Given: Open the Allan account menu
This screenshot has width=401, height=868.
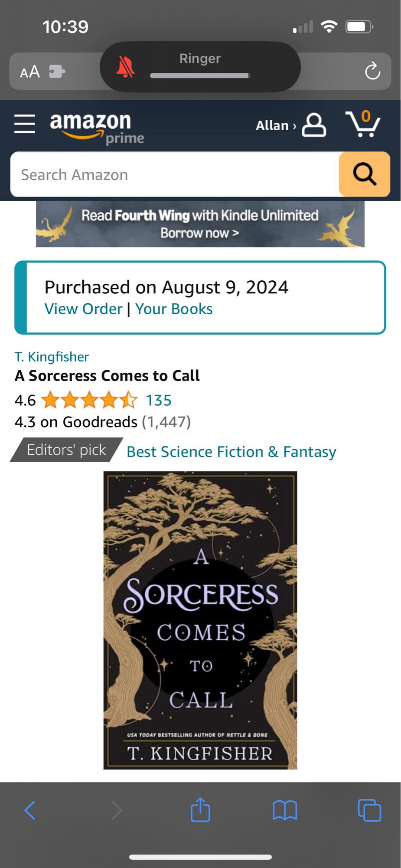Looking at the screenshot, I should coord(290,125).
